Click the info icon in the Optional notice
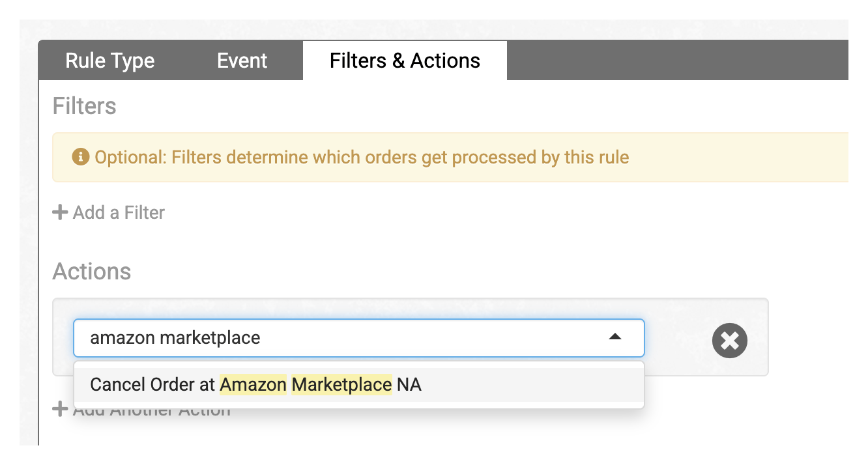868x465 pixels. coord(80,157)
